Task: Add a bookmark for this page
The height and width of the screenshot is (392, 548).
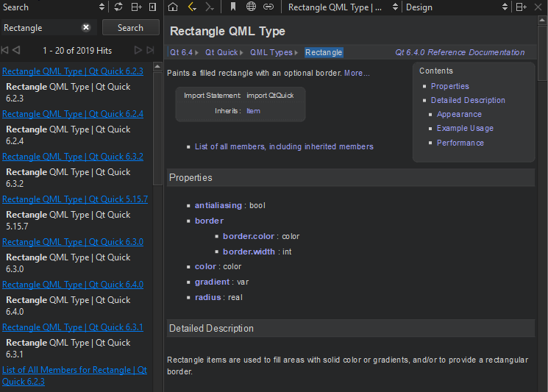Action: 232,7
